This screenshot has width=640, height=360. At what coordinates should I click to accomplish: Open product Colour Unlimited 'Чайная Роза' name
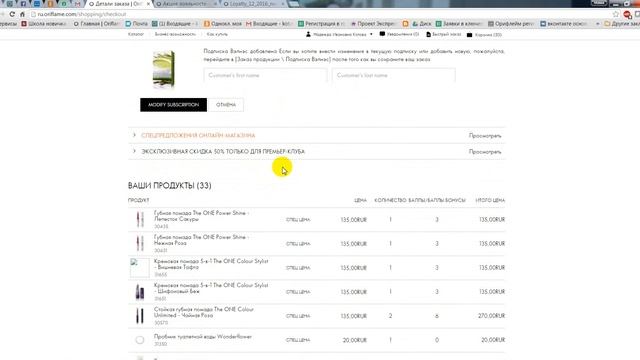point(204,312)
